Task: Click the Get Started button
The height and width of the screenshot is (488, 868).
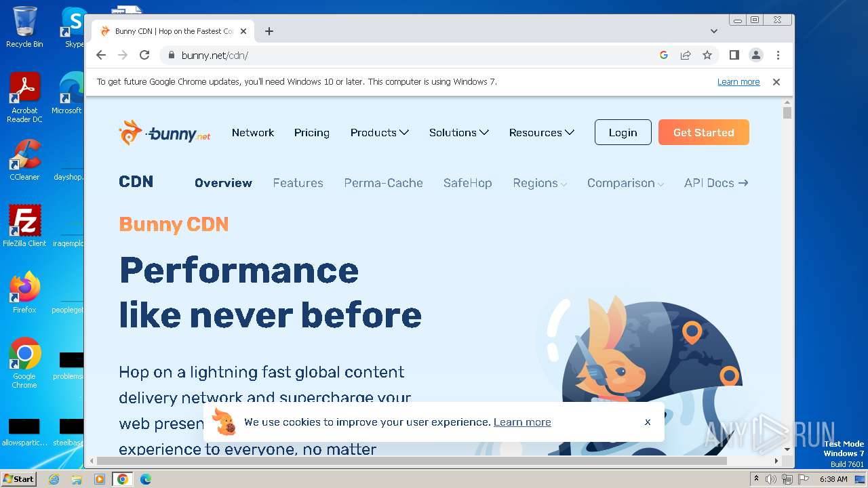Action: pyautogui.click(x=704, y=132)
